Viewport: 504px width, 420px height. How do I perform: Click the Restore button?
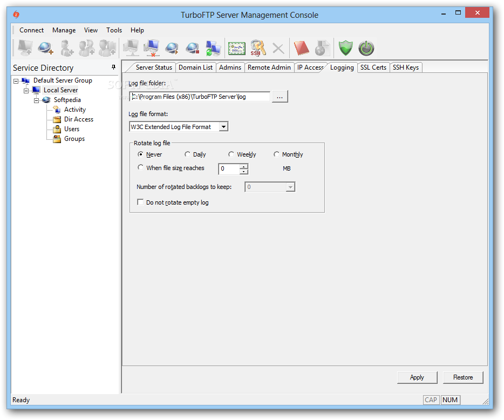pos(463,377)
